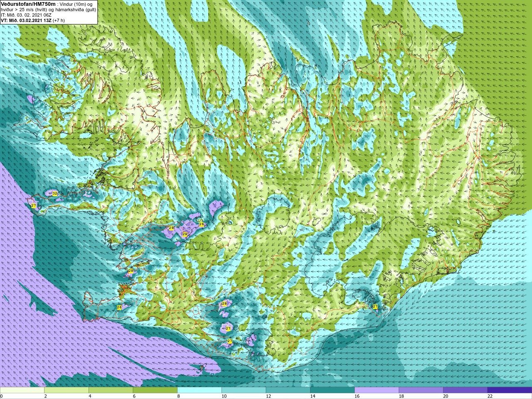Select the 6–8 m/s olive green legend swatch
The width and height of the screenshot is (532, 399).
(155, 390)
